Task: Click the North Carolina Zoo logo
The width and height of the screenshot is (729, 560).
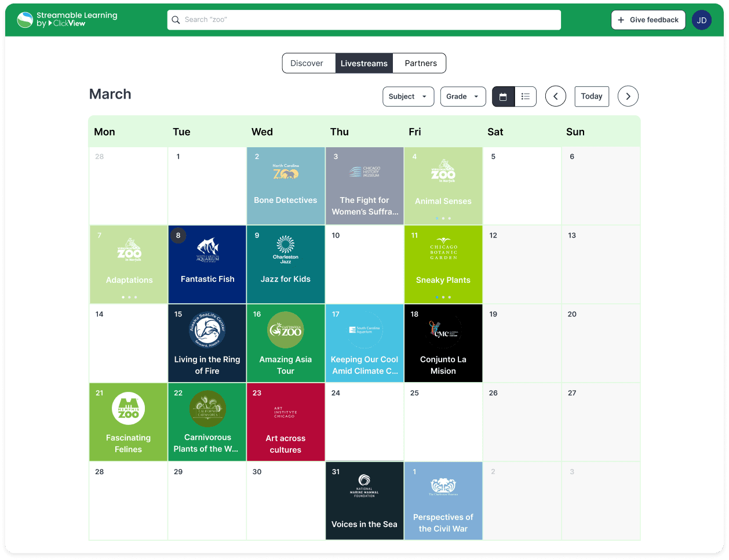Action: pyautogui.click(x=286, y=172)
